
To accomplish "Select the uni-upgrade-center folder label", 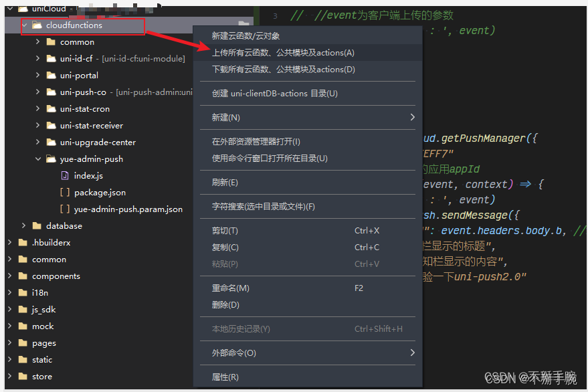I will 98,142.
